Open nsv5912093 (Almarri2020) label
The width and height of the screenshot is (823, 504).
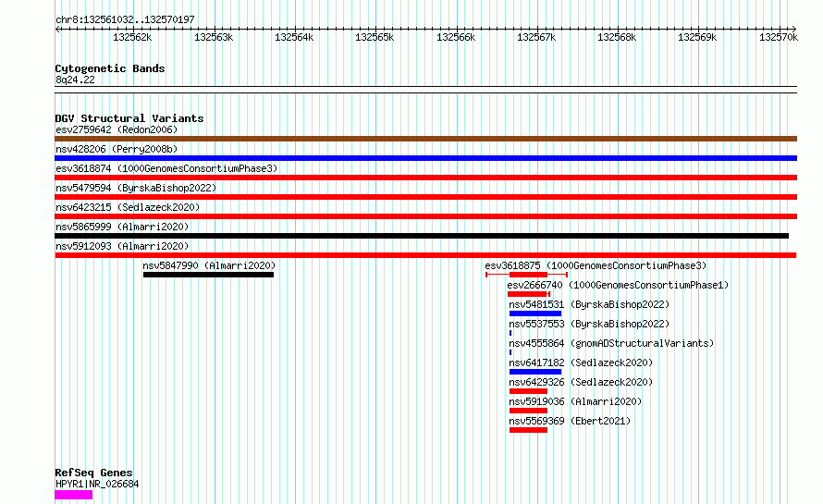coord(122,246)
